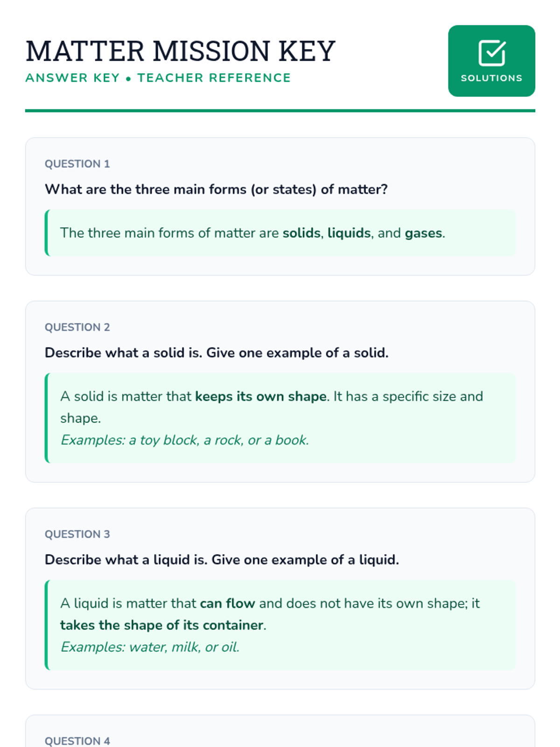Click the describe a liquid question
The height and width of the screenshot is (747, 560).
[x=222, y=560]
